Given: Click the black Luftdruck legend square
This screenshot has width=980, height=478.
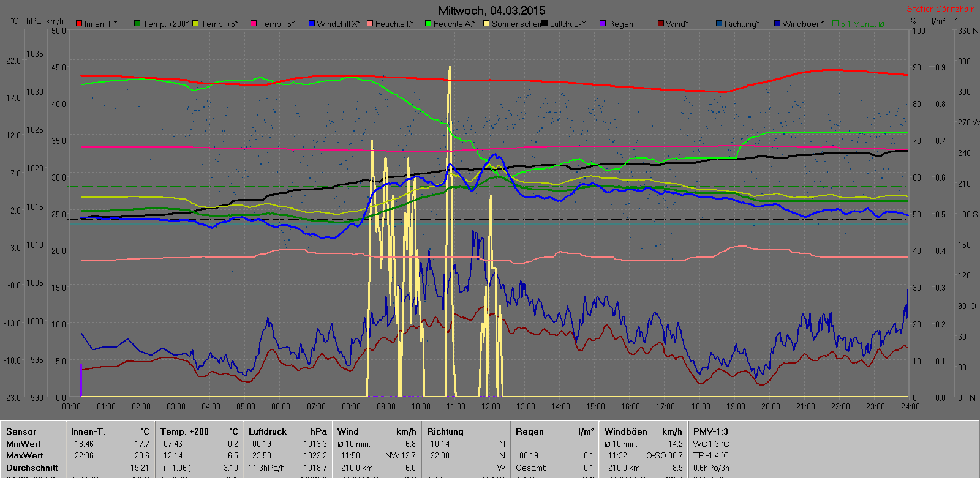Looking at the screenshot, I should click(x=545, y=24).
